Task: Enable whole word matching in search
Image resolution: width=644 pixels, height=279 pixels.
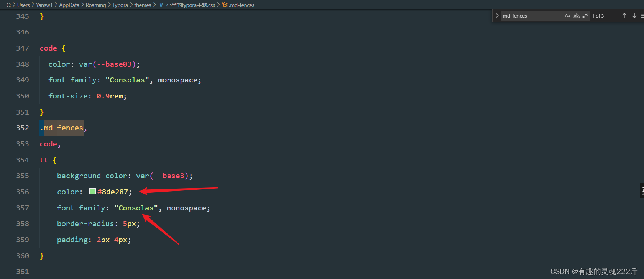Action: click(576, 15)
